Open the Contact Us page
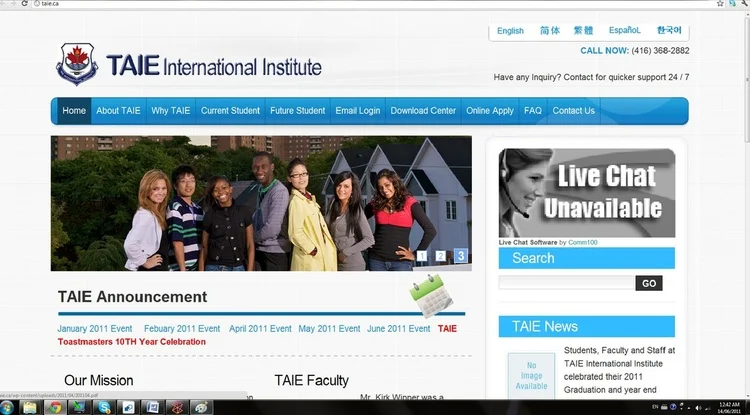750x415 pixels. point(574,111)
